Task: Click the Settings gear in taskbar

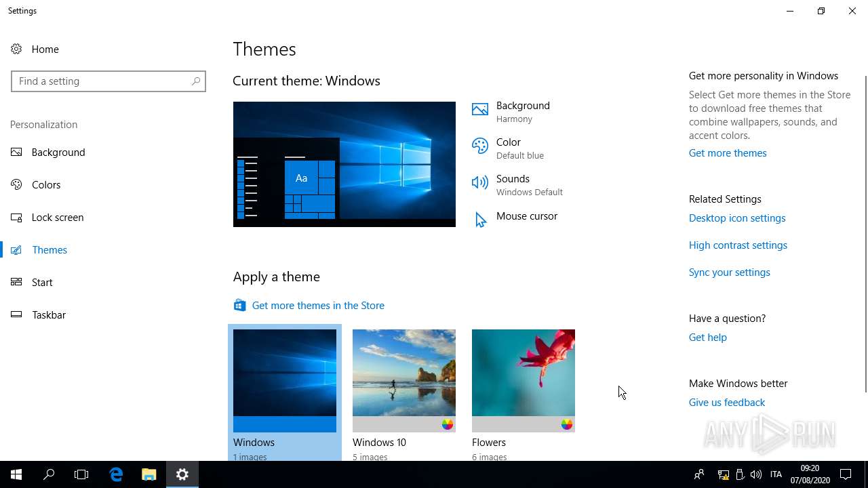Action: tap(182, 474)
